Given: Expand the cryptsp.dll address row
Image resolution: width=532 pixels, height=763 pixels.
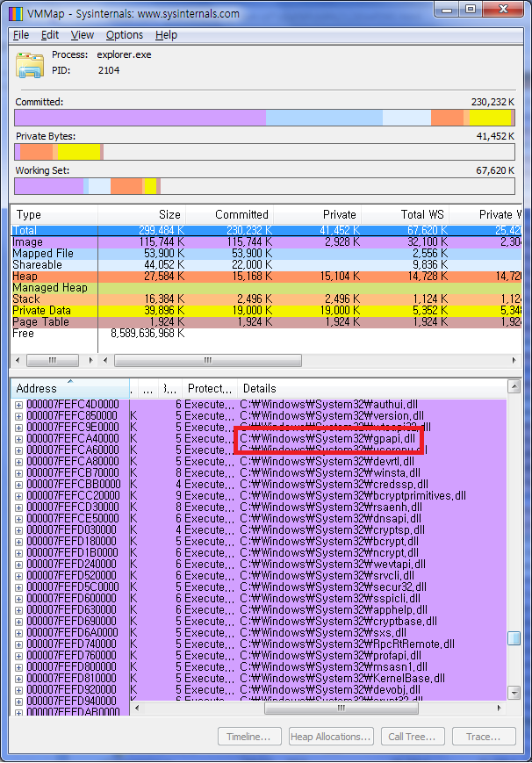Looking at the screenshot, I should pos(18,531).
